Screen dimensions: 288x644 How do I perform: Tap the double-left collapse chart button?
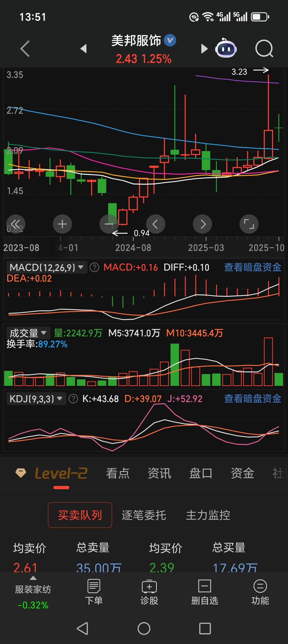click(x=16, y=224)
